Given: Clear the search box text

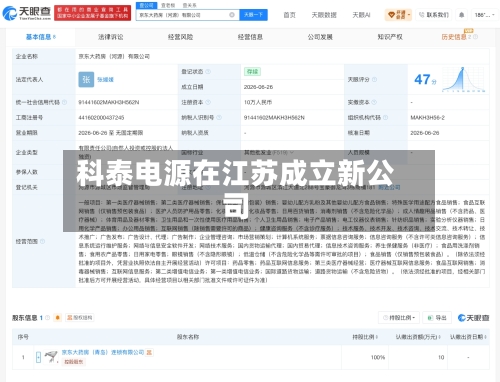Looking at the screenshot, I should click(232, 15).
